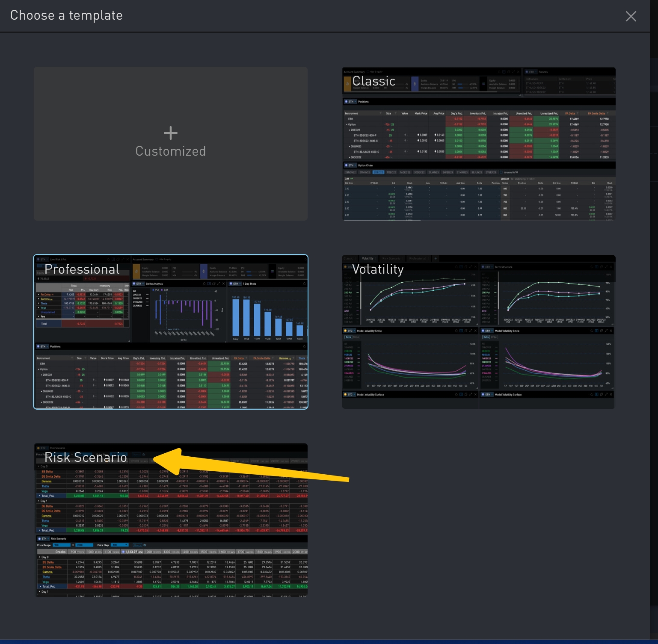Click the plus icon for Customized template
Screen dimensions: 658x644
click(170, 133)
